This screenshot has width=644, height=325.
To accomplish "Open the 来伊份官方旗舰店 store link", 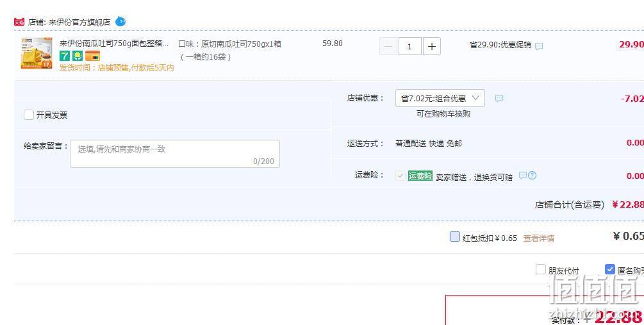I will (79, 22).
